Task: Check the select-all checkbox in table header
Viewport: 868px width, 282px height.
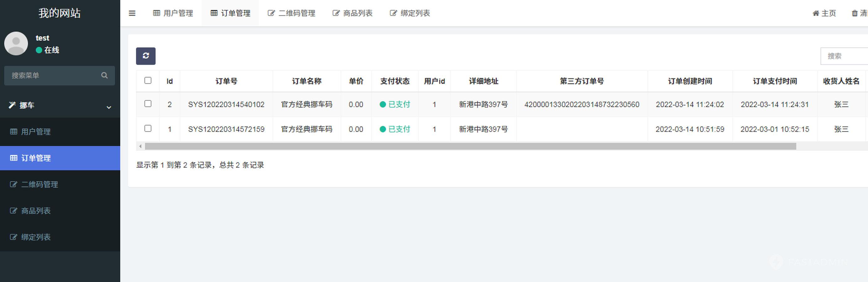Action: tap(148, 81)
